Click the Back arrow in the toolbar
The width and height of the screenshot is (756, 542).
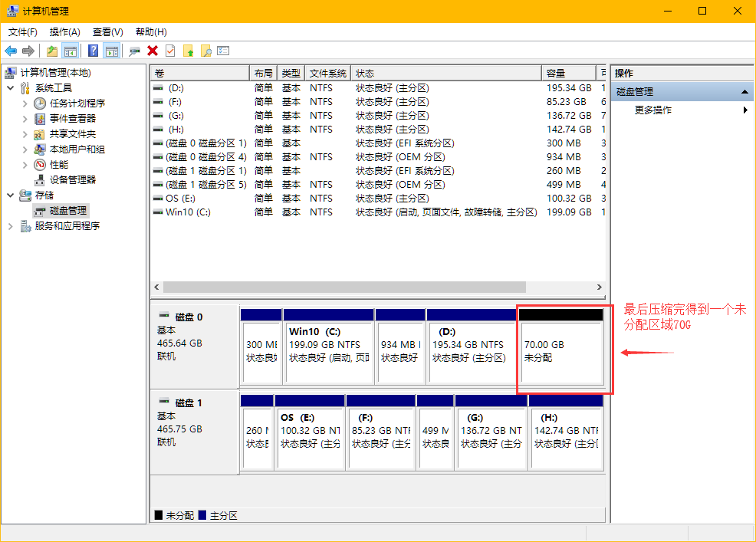coord(11,51)
